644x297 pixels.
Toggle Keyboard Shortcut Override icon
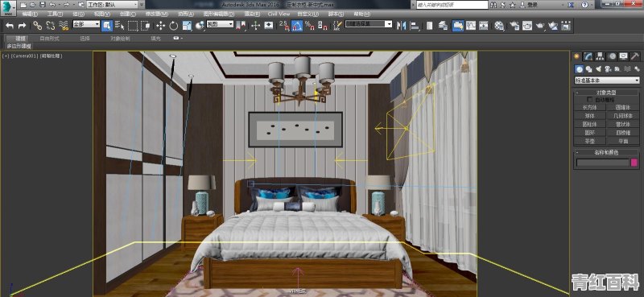[269, 26]
